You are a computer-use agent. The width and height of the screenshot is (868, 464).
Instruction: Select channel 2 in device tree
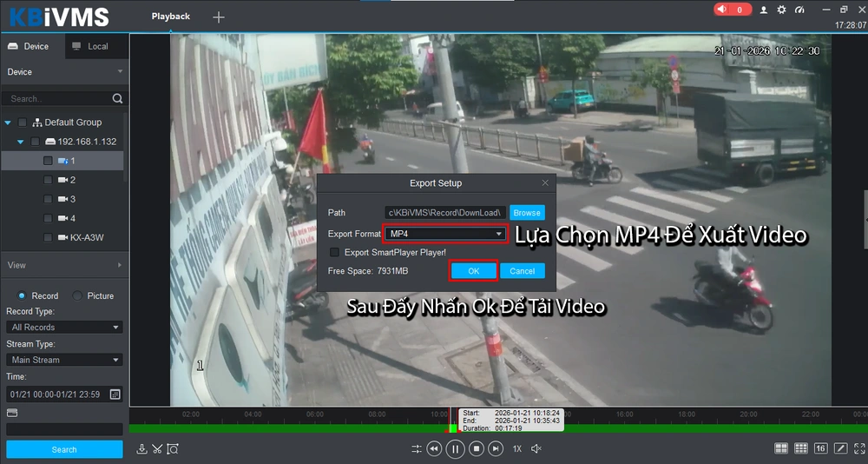tap(73, 180)
